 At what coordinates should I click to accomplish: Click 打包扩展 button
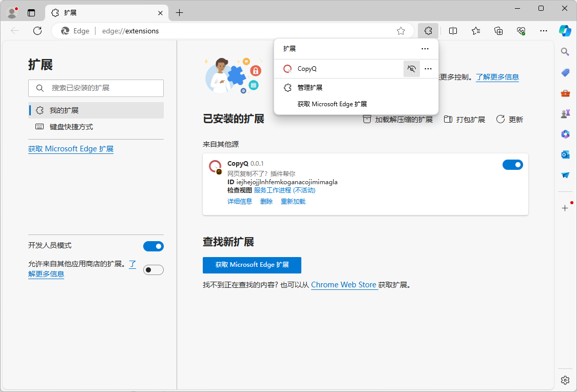[465, 120]
